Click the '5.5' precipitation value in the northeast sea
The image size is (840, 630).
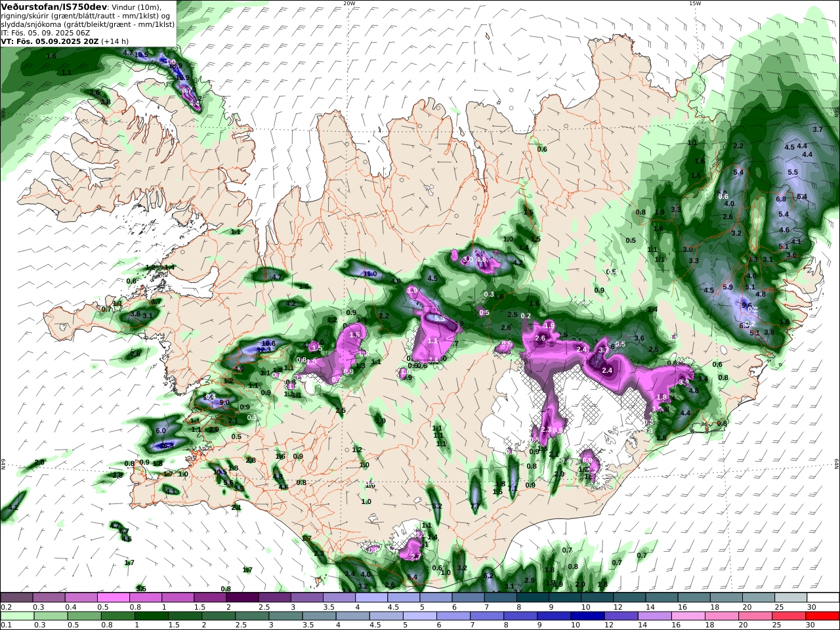pyautogui.click(x=792, y=172)
